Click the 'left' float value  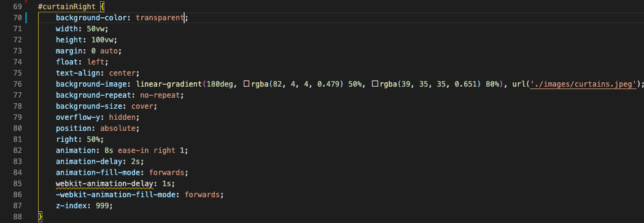pos(96,62)
